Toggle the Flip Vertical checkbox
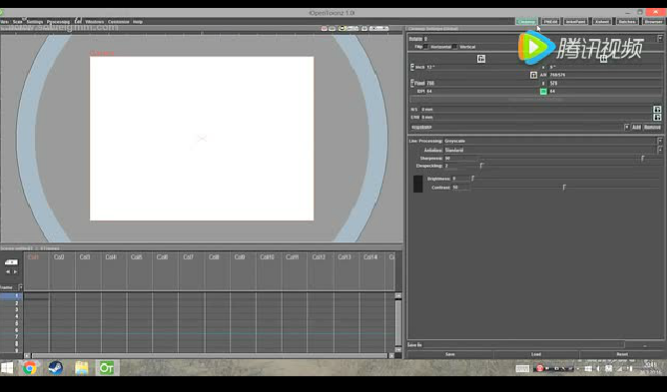This screenshot has height=392, width=667. click(x=455, y=47)
